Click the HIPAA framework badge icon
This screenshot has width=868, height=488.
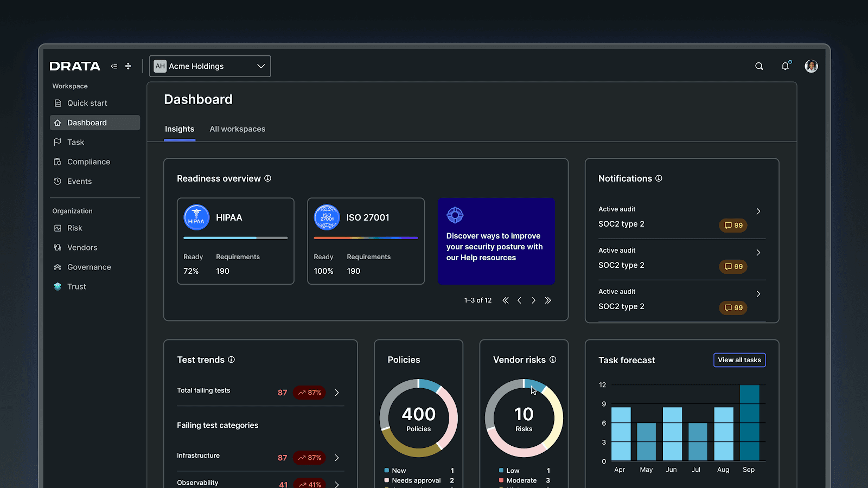click(196, 217)
